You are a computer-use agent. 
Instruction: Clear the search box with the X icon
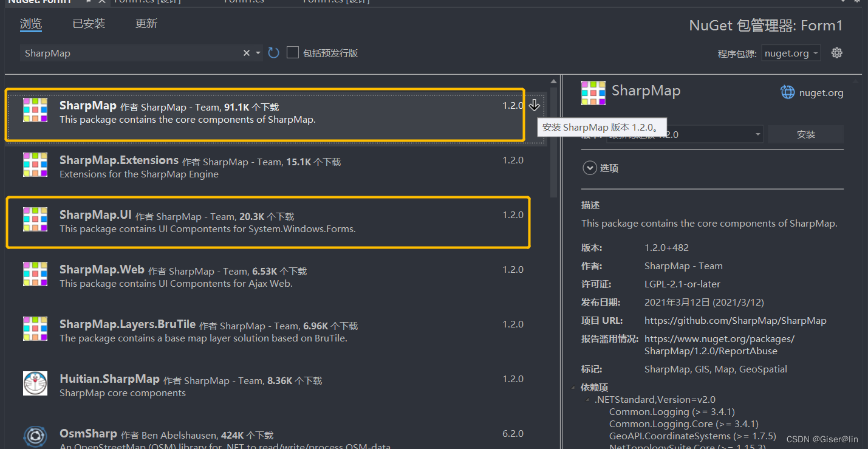[x=245, y=53]
